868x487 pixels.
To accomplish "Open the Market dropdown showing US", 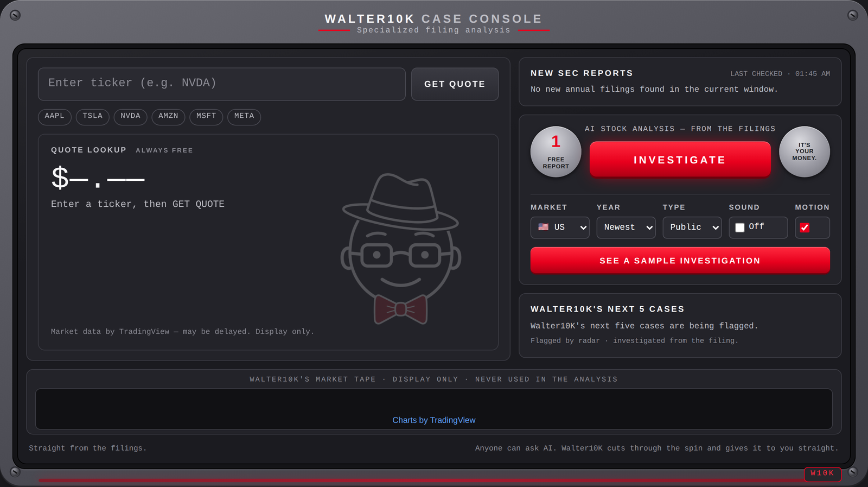I will tap(560, 227).
